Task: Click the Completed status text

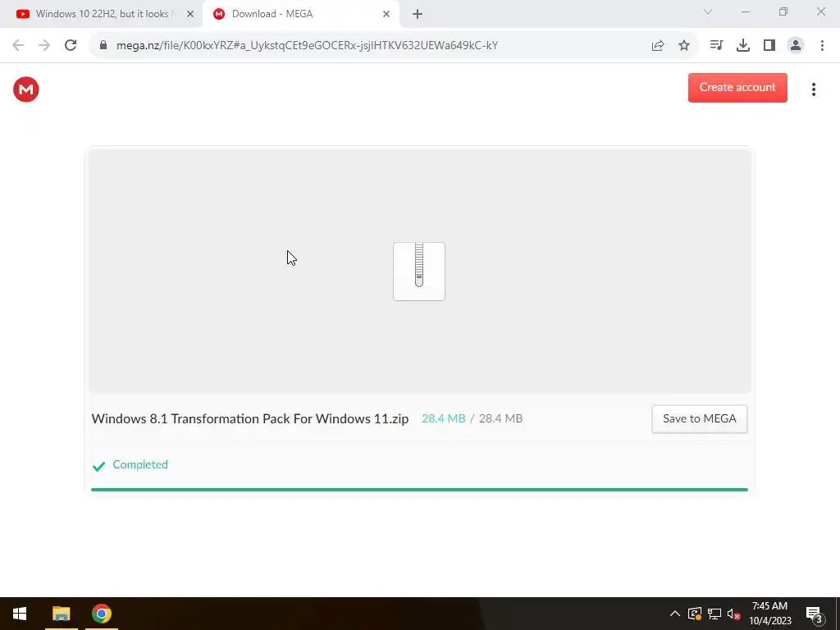Action: [139, 464]
